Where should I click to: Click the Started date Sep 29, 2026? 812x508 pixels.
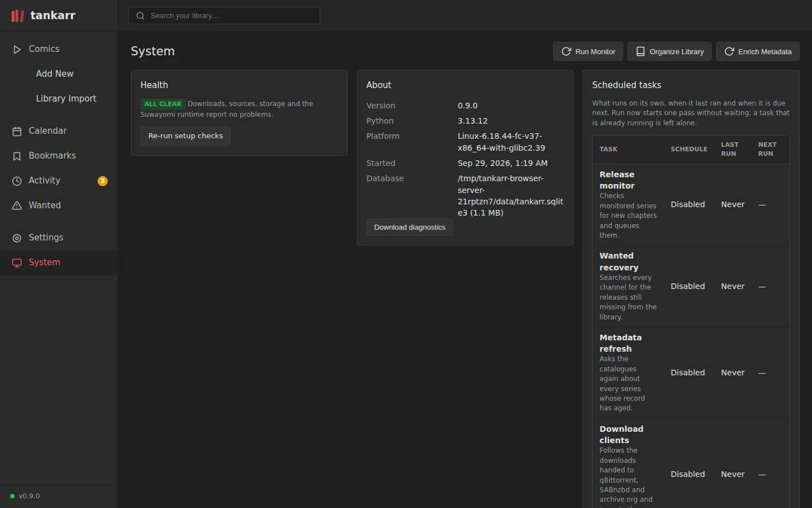coord(502,163)
